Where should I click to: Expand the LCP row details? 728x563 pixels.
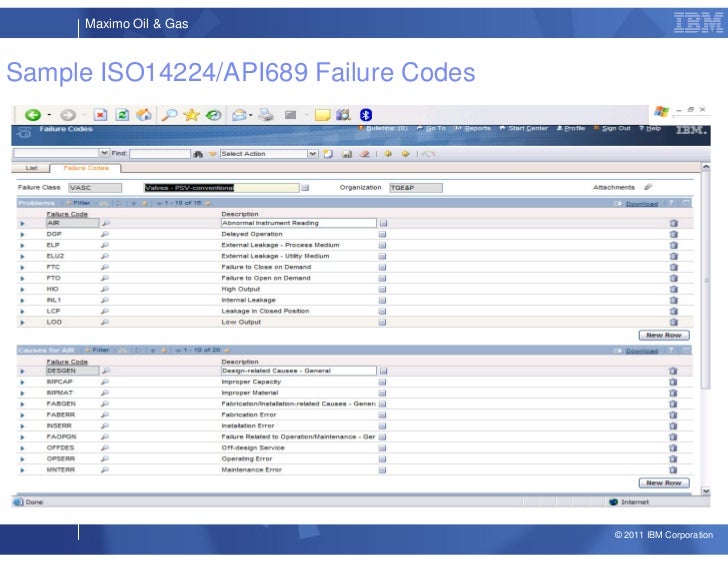[x=22, y=311]
